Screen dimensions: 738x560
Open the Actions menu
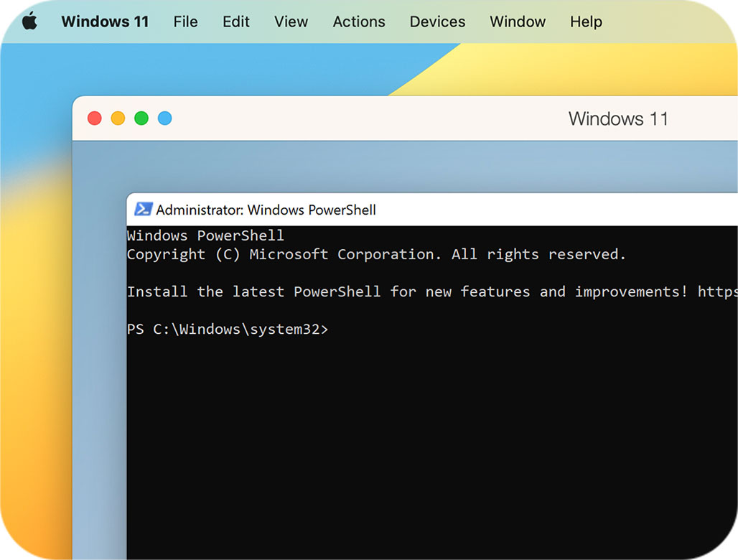point(359,22)
